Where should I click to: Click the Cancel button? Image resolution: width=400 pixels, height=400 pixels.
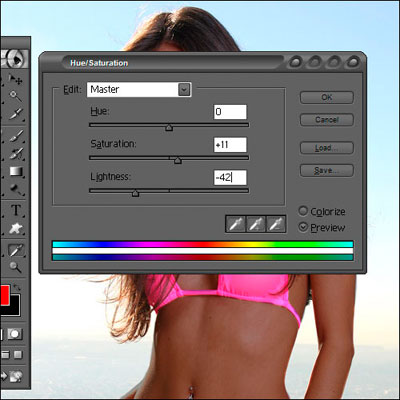327,120
